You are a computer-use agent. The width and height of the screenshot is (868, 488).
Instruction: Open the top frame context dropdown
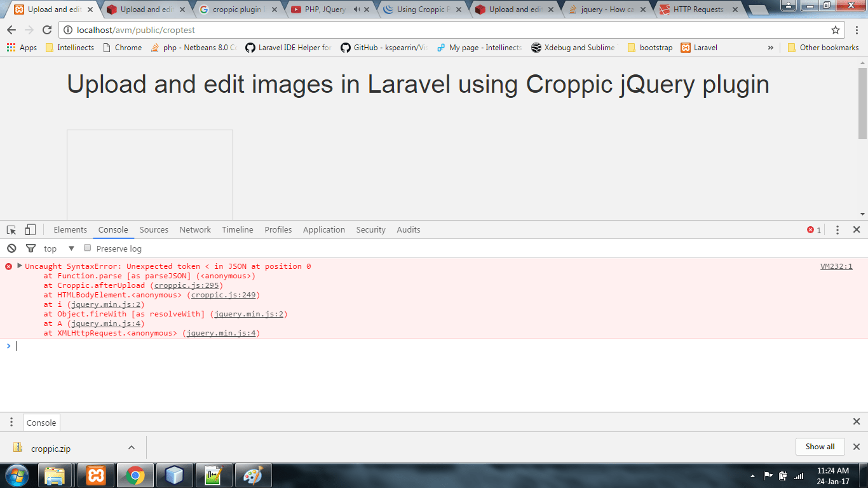click(56, 248)
